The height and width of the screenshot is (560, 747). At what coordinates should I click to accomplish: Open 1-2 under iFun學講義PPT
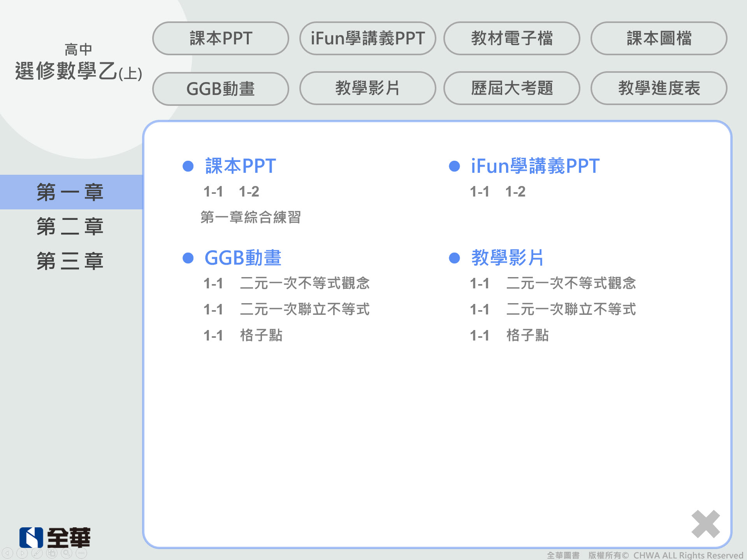(515, 191)
